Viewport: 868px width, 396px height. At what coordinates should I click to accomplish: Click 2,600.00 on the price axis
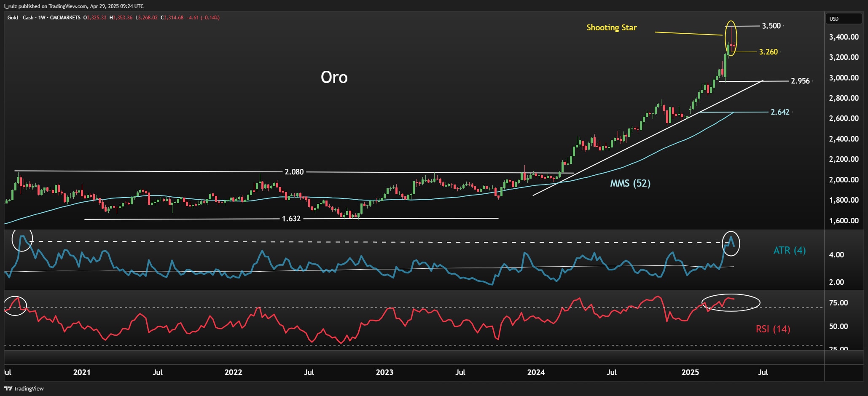(844, 118)
